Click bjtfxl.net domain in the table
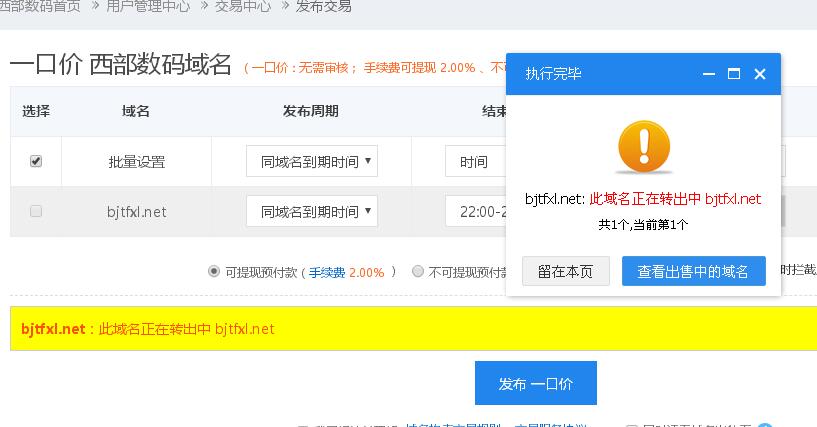 (136, 211)
